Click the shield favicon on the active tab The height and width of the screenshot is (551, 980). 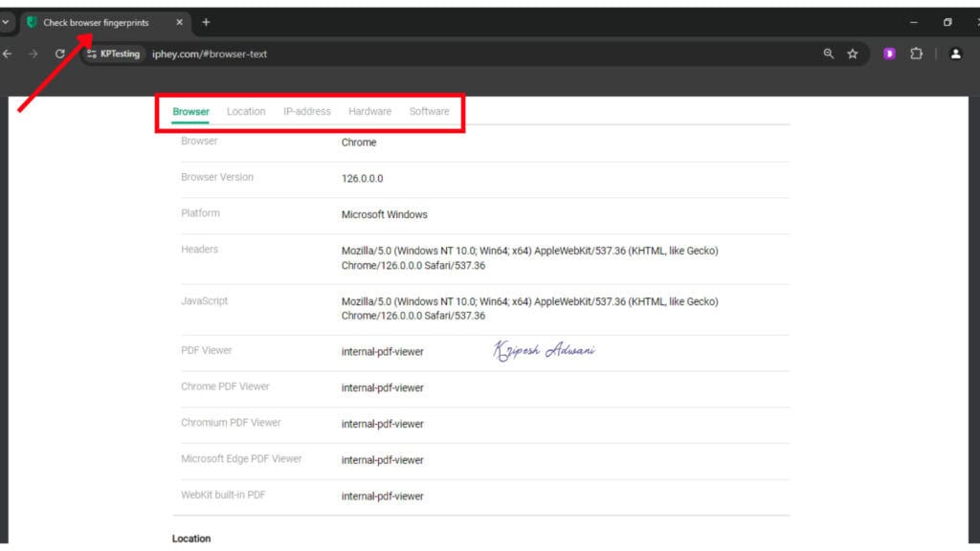[x=32, y=21]
